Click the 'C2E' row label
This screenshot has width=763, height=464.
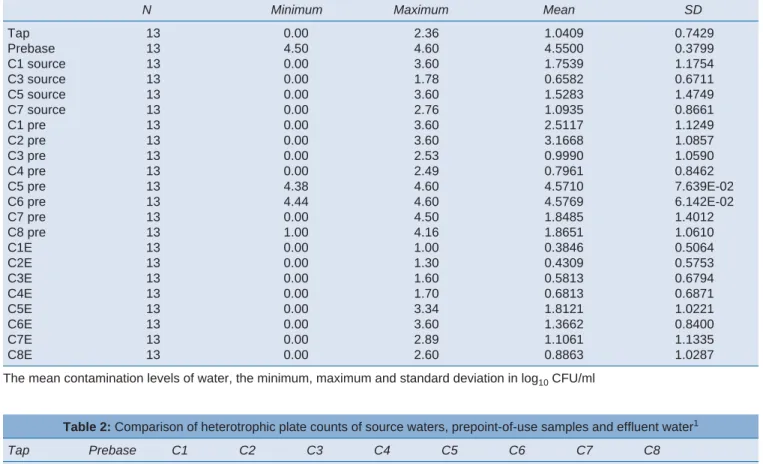pyautogui.click(x=20, y=263)
